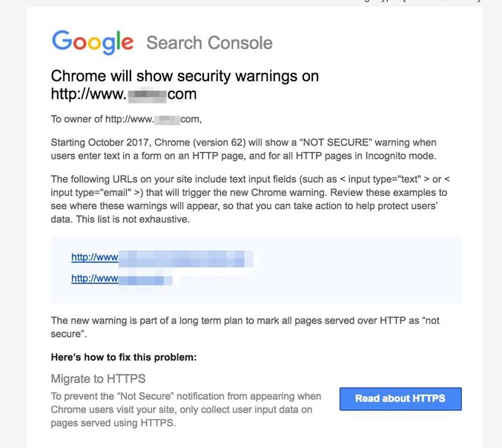Screen dimensions: 502x448
Task: Open the second listed http://www URL
Action: [95, 279]
